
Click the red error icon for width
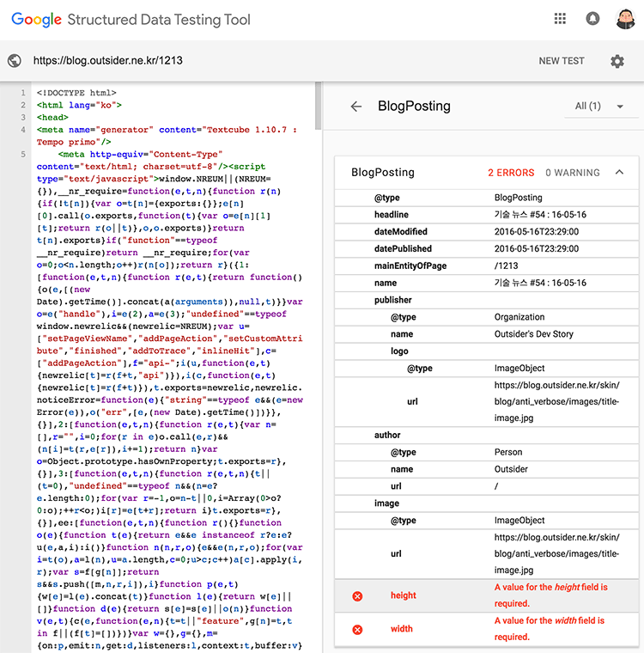tap(357, 630)
